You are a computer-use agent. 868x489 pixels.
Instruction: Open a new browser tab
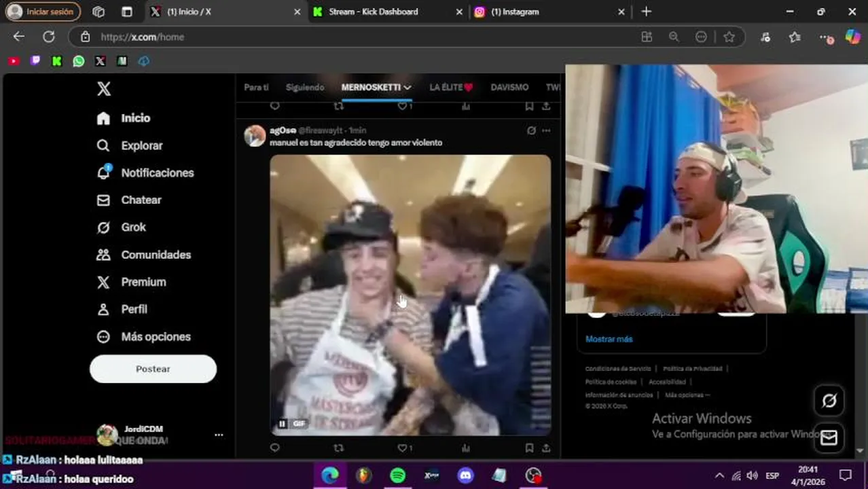646,12
